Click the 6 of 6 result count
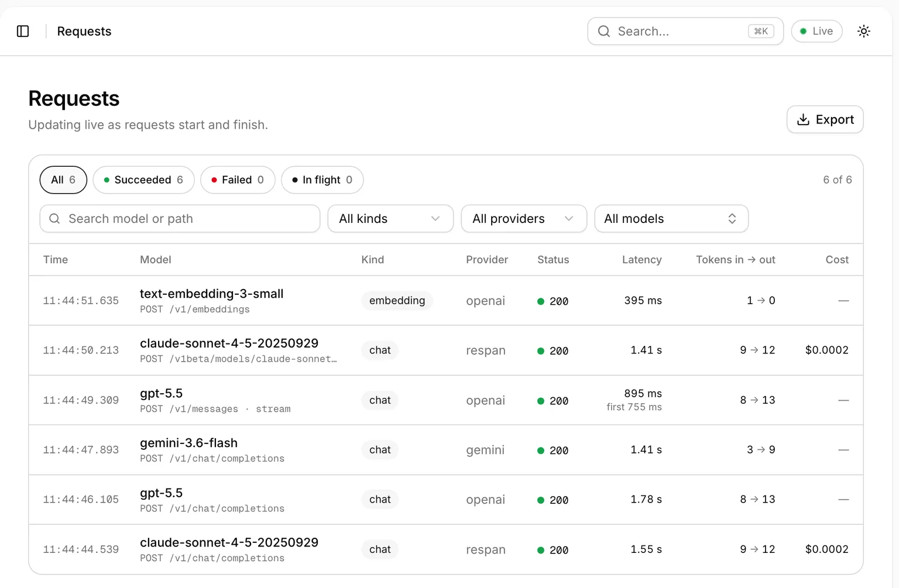 coord(838,180)
